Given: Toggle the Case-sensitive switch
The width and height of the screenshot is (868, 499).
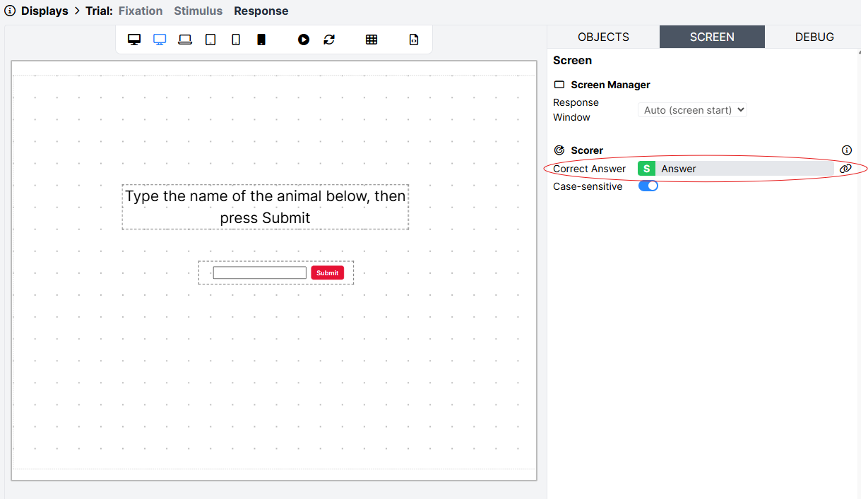Looking at the screenshot, I should (x=648, y=186).
